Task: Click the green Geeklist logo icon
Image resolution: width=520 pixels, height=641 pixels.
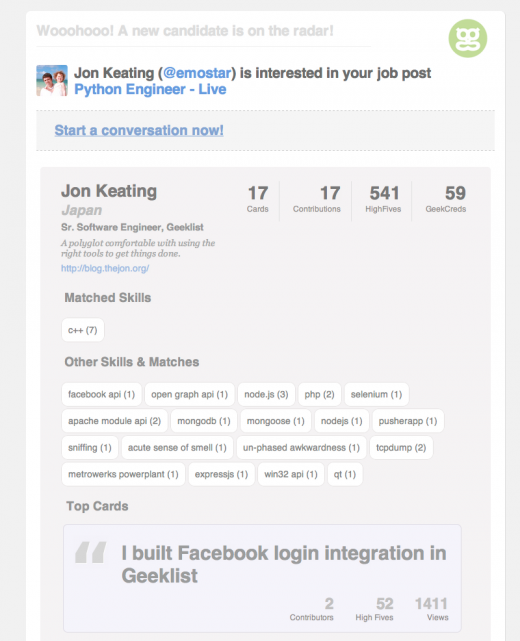Action: 468,38
